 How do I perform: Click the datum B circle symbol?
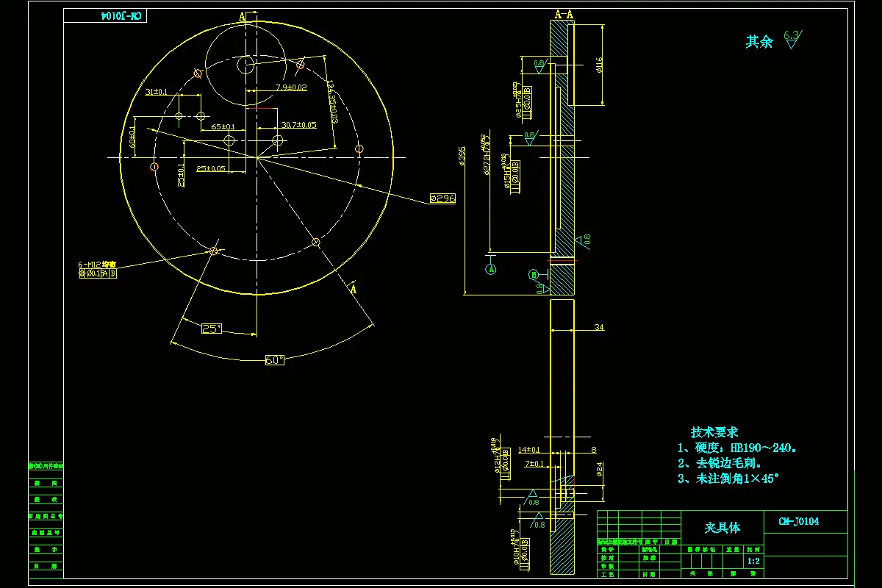534,275
